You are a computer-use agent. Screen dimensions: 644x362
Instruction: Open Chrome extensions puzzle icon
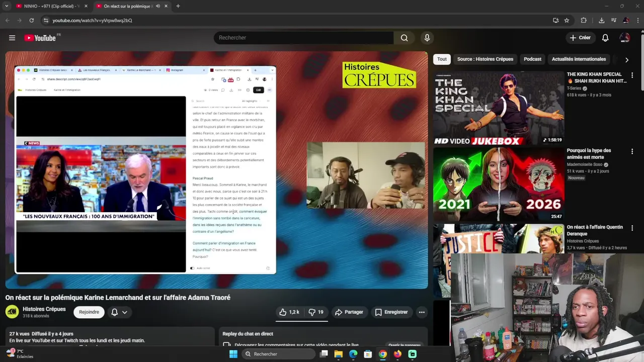[584, 20]
